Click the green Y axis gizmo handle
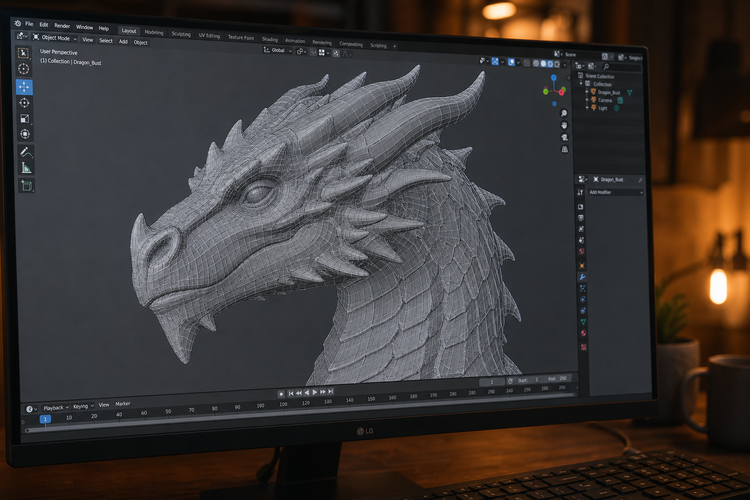 pos(546,91)
